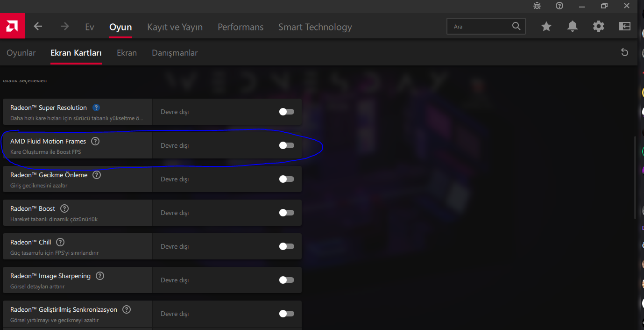
Task: Click 'Devre dışı' status for Radeon Chill
Action: pos(175,246)
